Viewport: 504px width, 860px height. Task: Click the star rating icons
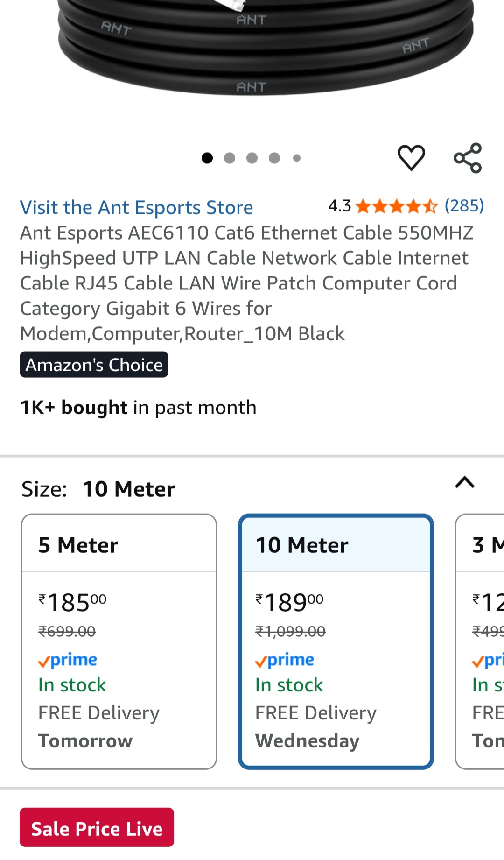tap(396, 206)
